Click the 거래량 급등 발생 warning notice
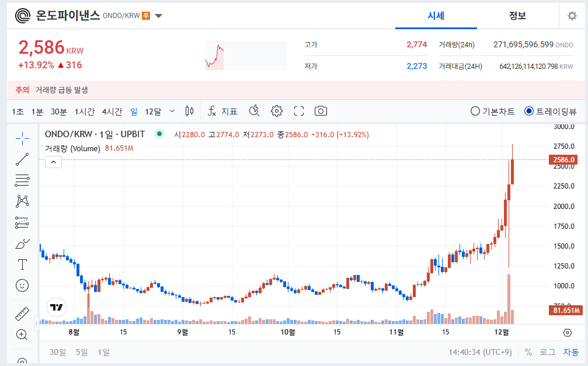The image size is (588, 366). 61,90
